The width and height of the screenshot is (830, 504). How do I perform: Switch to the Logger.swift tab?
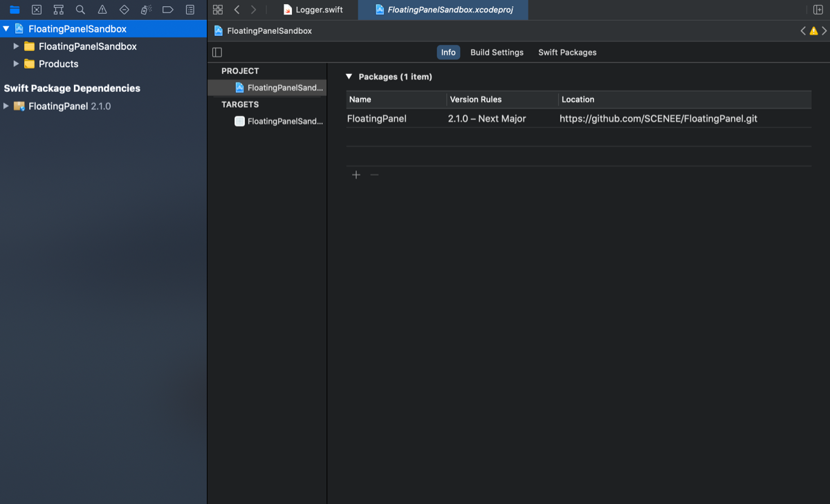(313, 10)
